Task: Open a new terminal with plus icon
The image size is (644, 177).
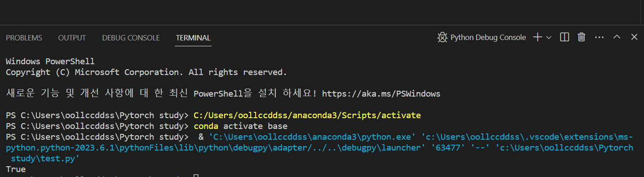Action: coord(538,38)
